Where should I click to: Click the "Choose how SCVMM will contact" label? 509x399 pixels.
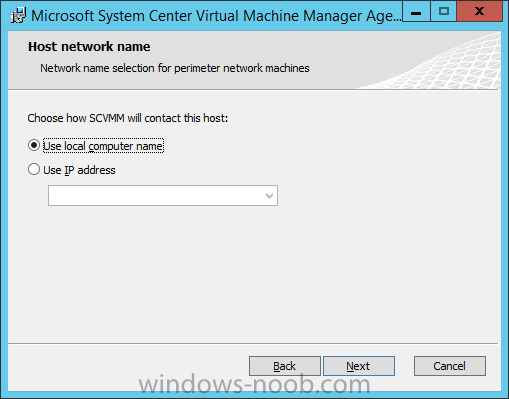(128, 118)
